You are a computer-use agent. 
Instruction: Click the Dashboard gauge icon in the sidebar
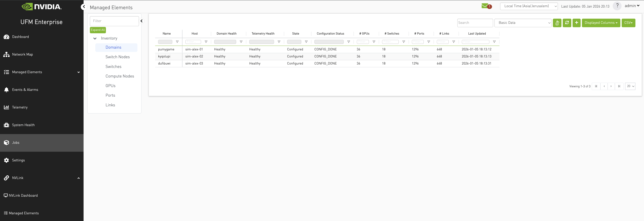(x=6, y=37)
